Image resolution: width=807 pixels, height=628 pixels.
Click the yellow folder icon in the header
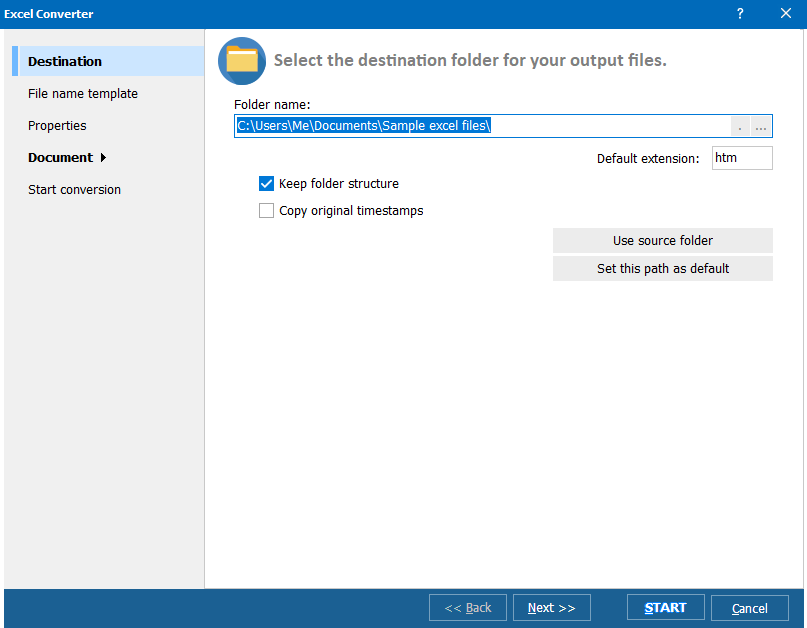click(241, 60)
